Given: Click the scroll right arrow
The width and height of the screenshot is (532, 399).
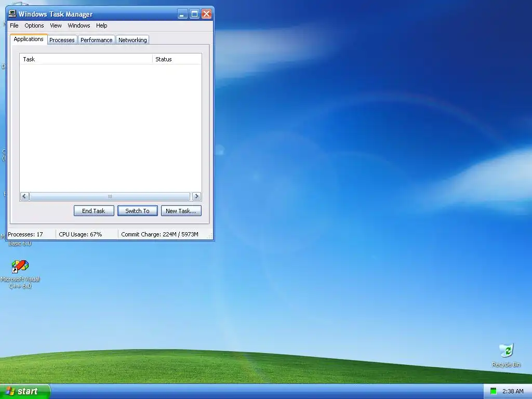Looking at the screenshot, I should pyautogui.click(x=196, y=196).
